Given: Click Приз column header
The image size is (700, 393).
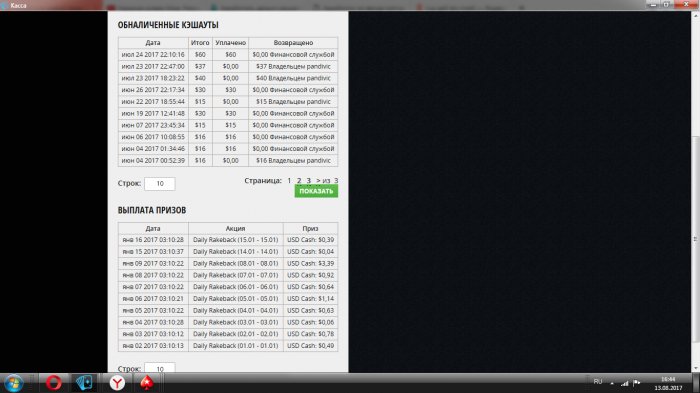Looking at the screenshot, I should (x=310, y=228).
